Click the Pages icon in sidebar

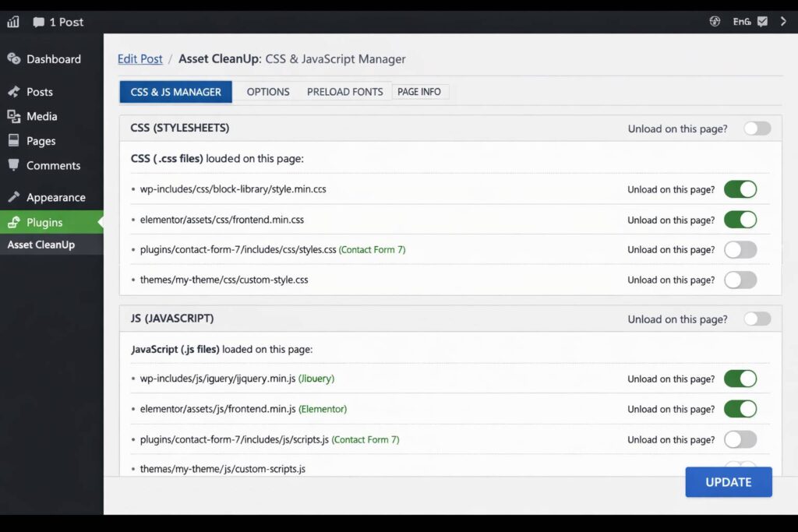(x=13, y=141)
